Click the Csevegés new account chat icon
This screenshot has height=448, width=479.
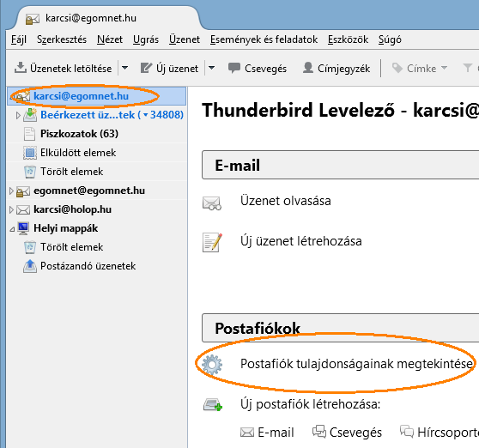coord(319,432)
